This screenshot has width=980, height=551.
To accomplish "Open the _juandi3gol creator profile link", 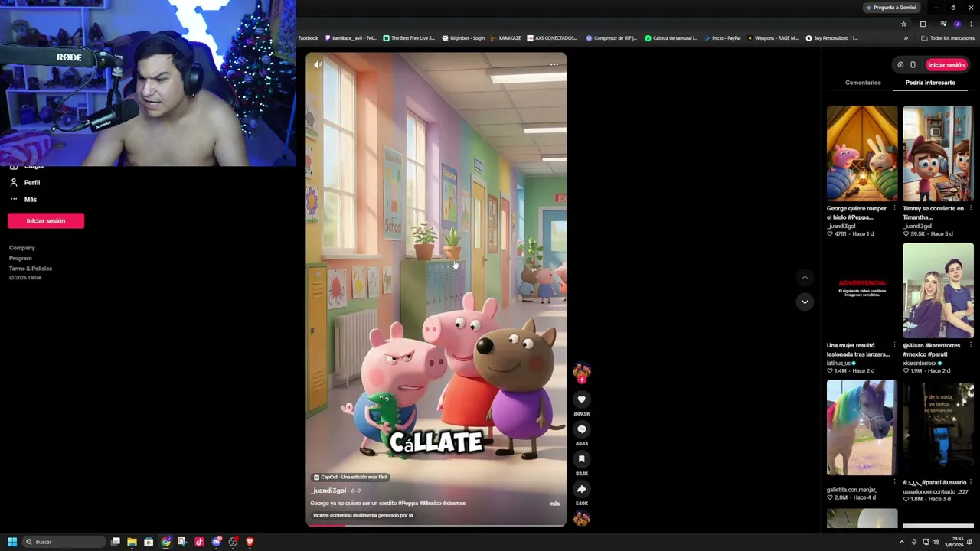I will pyautogui.click(x=328, y=491).
